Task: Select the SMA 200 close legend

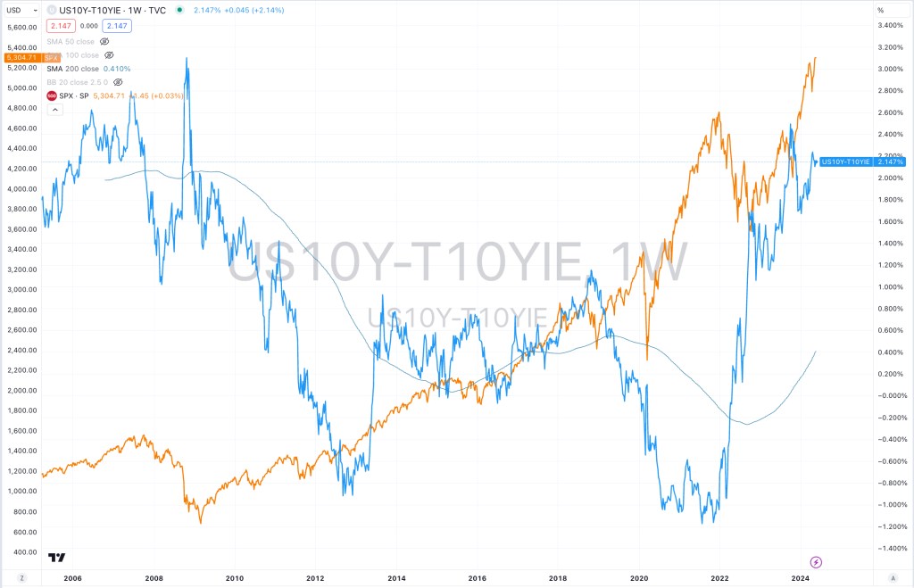Action: click(x=76, y=69)
